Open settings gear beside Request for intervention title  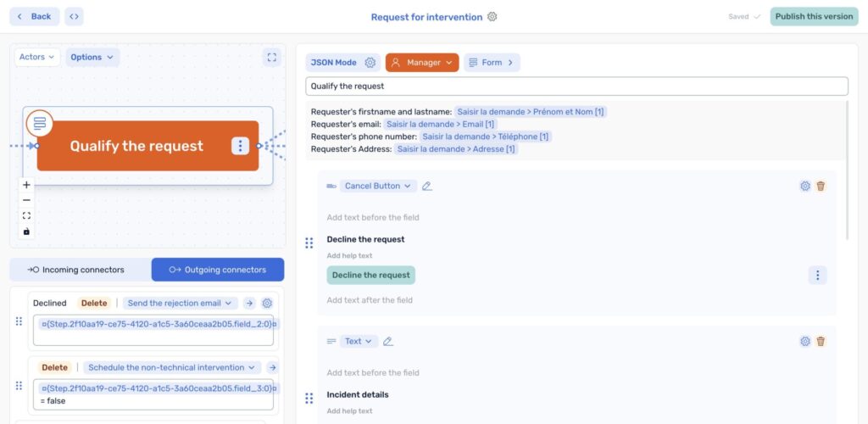tap(492, 17)
